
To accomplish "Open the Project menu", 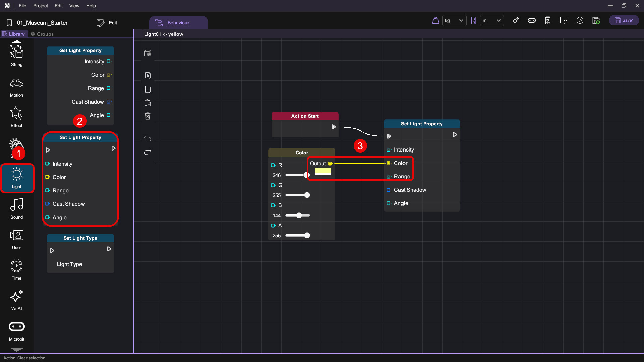I will (x=40, y=6).
